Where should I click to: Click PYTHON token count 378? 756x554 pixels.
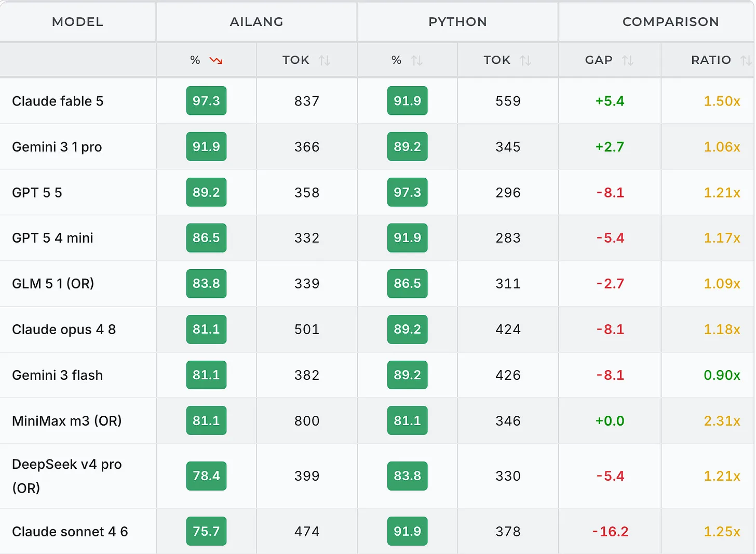[508, 532]
